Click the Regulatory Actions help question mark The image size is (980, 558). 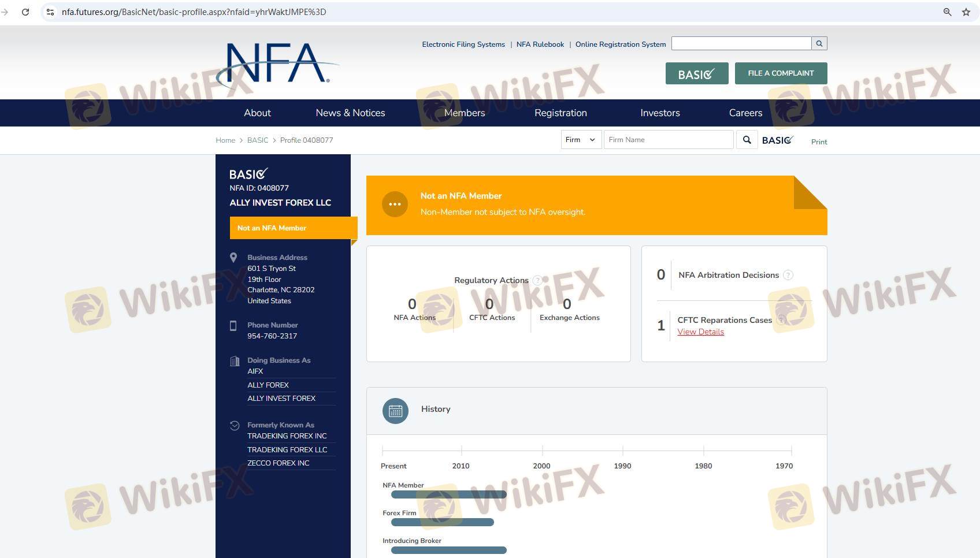(x=537, y=280)
